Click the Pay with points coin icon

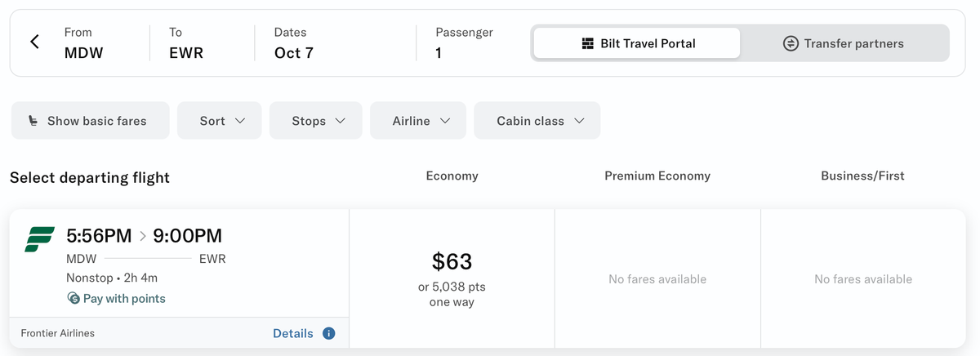(73, 299)
